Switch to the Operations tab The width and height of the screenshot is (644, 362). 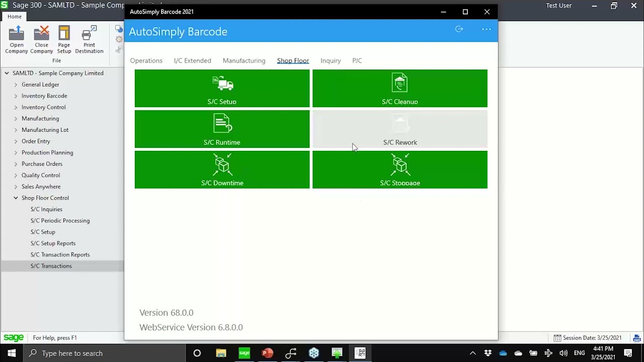coord(146,60)
